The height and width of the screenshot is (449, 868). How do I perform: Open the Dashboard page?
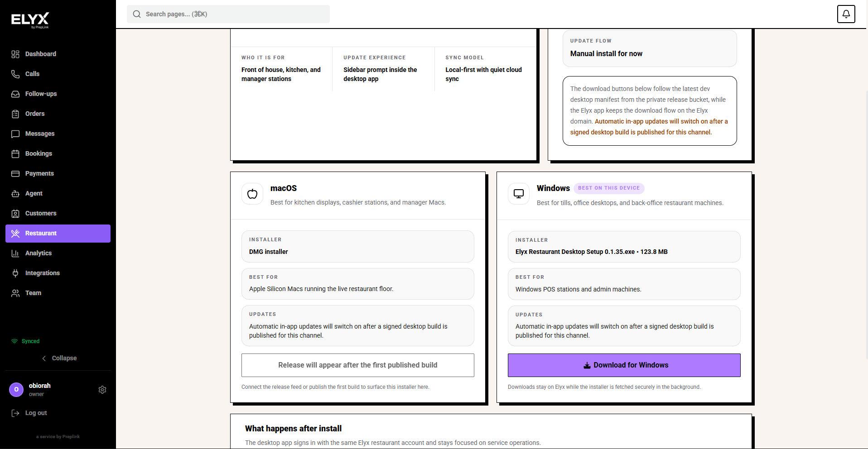click(x=58, y=54)
